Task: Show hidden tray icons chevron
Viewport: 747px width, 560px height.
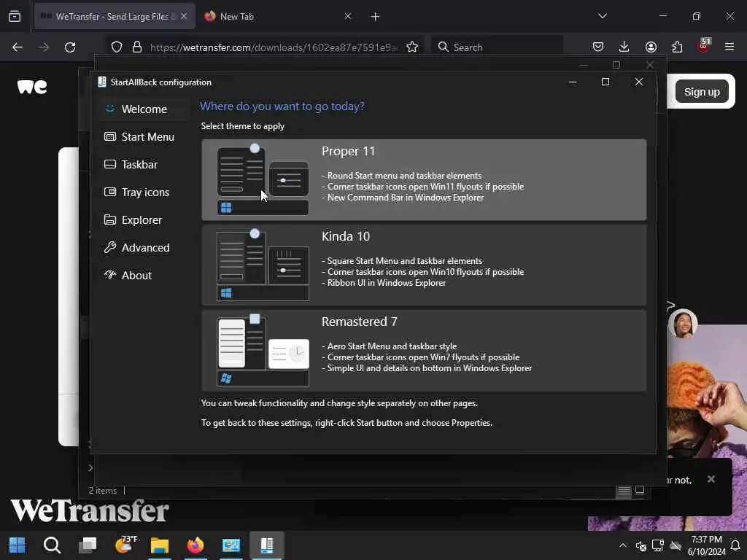Action: pos(623,545)
